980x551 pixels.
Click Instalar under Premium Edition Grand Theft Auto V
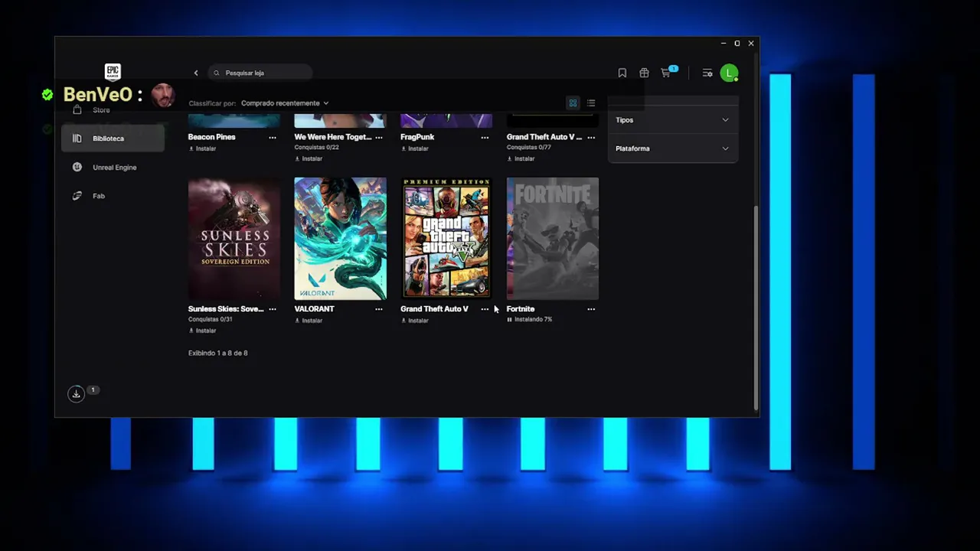[x=414, y=321]
